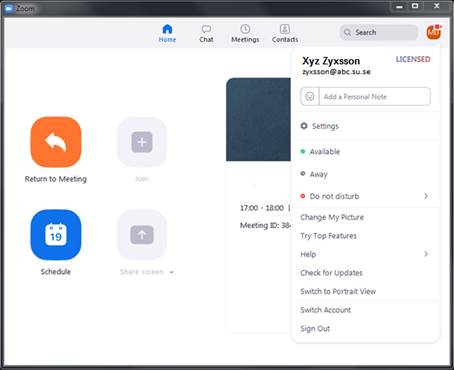Click the Schedule label
The width and height of the screenshot is (454, 370).
pos(56,272)
